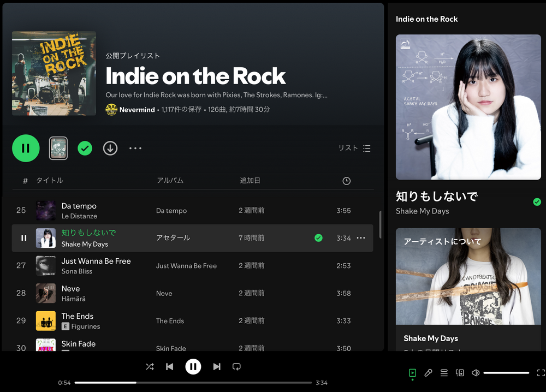The width and height of the screenshot is (546, 392).
Task: Open 知りもしないで title in Now Playing panel
Action: coord(437,197)
